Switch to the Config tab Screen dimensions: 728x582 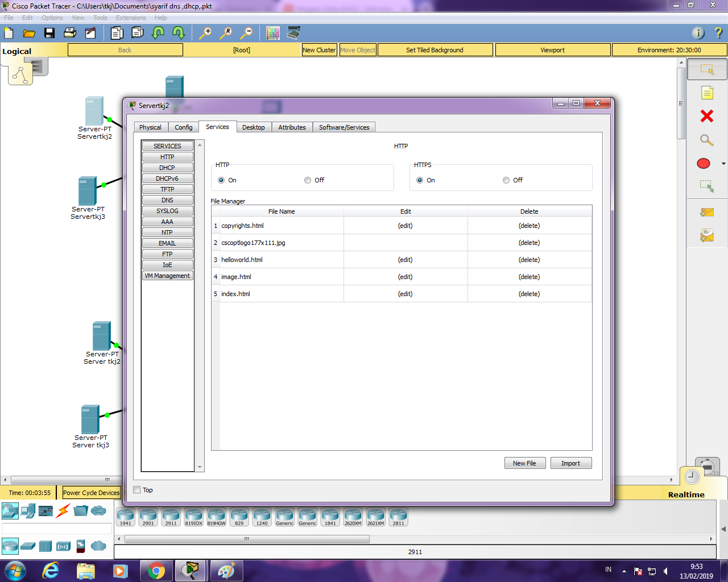tap(183, 127)
